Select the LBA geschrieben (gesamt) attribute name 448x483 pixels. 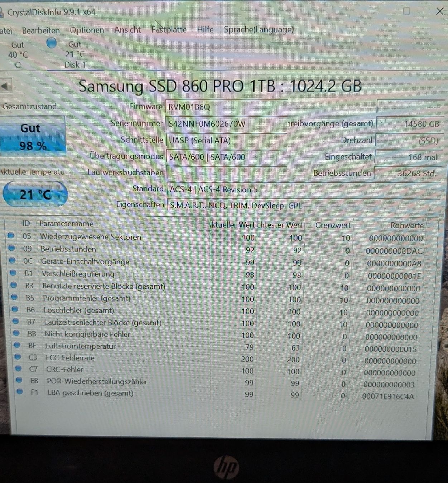(90, 393)
